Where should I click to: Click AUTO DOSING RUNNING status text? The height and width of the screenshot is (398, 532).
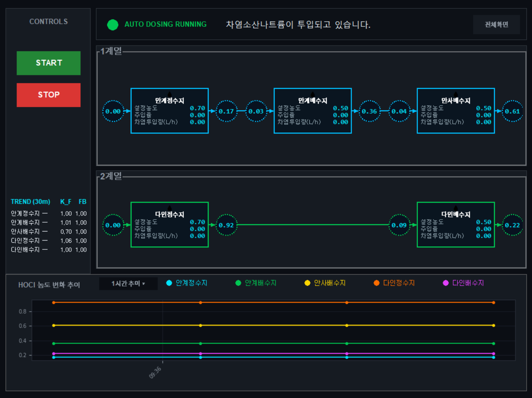click(x=166, y=24)
